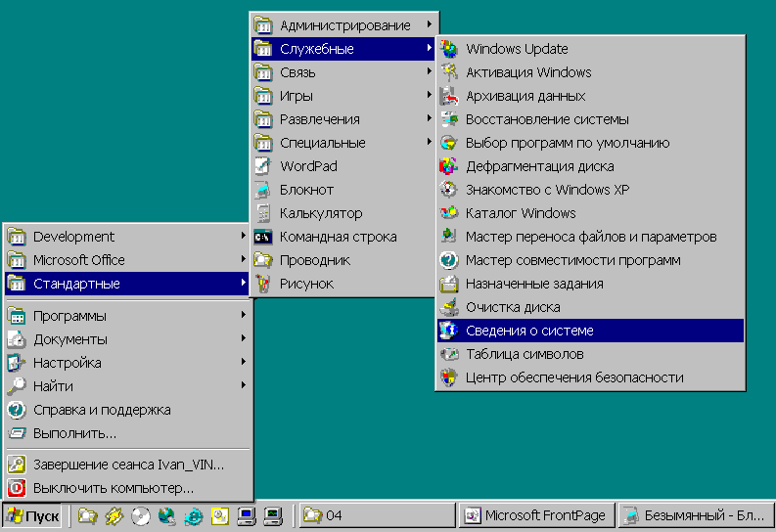The image size is (776, 532).
Task: Click Центр обеспечения безопасности shield icon
Action: (449, 377)
